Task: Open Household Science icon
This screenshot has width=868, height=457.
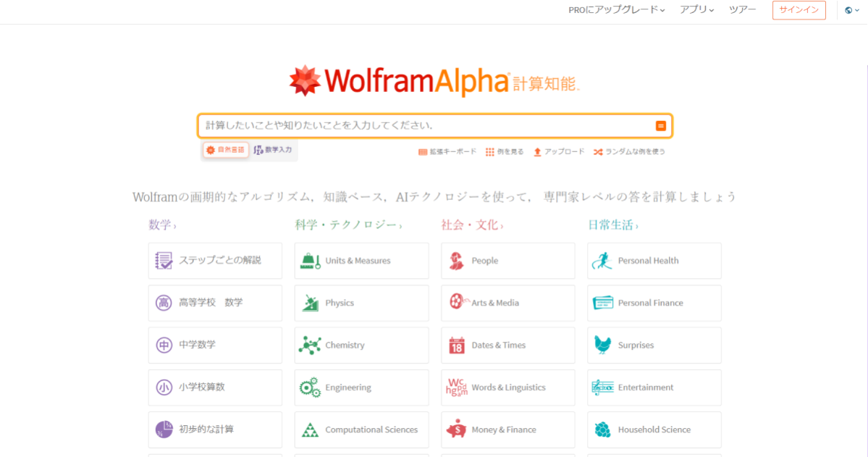Action: click(x=603, y=429)
